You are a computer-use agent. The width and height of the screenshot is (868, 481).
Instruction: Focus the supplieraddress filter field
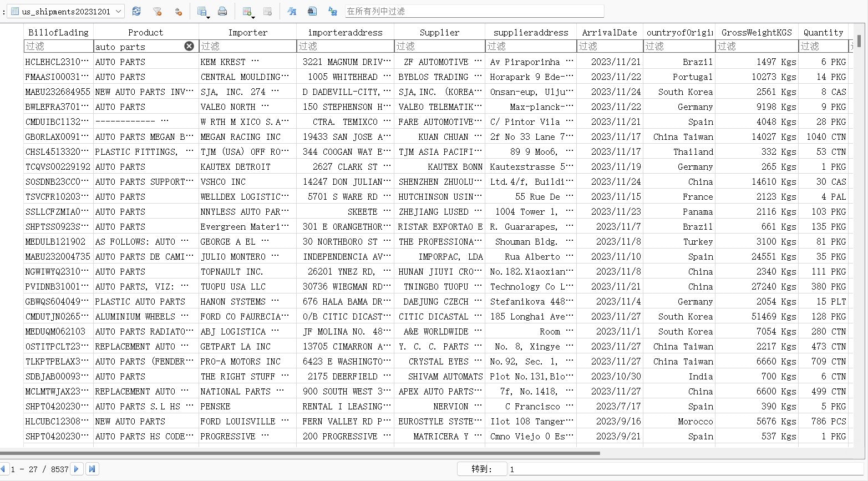[531, 46]
